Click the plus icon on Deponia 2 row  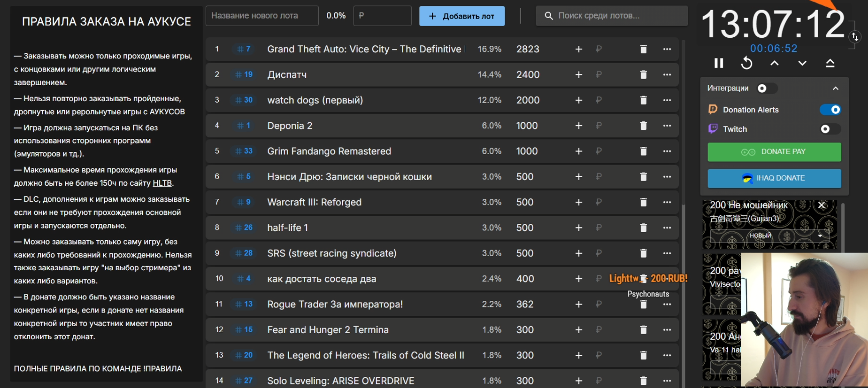[579, 126]
